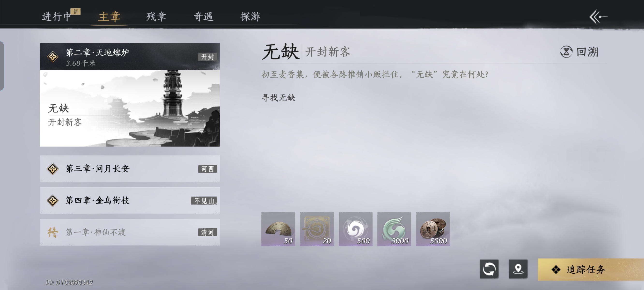
Task: Select the golden seal reward icon with 20
Action: (317, 229)
